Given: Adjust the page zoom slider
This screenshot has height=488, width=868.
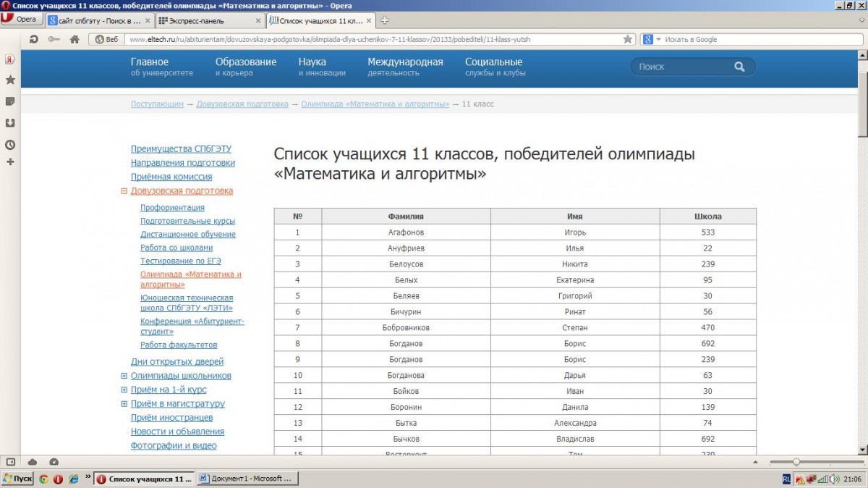Looking at the screenshot, I should [x=796, y=462].
